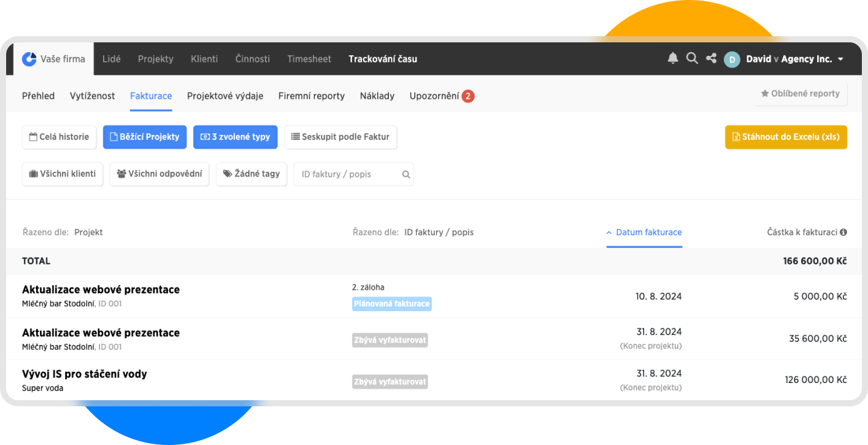Click the info icon beside Částka k fakturaci

point(843,233)
